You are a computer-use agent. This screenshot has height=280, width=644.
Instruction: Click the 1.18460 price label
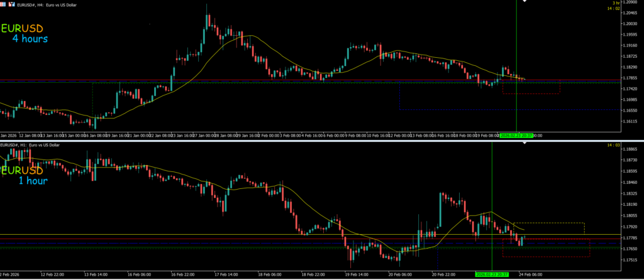click(x=630, y=183)
